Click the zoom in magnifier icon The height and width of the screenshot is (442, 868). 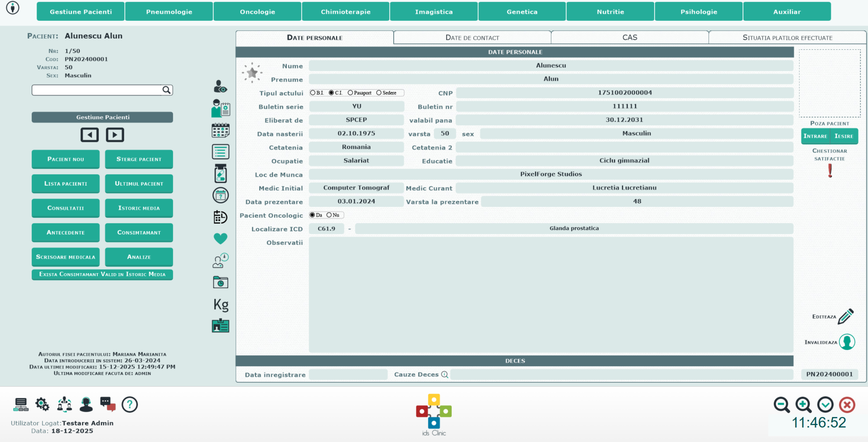(x=804, y=405)
